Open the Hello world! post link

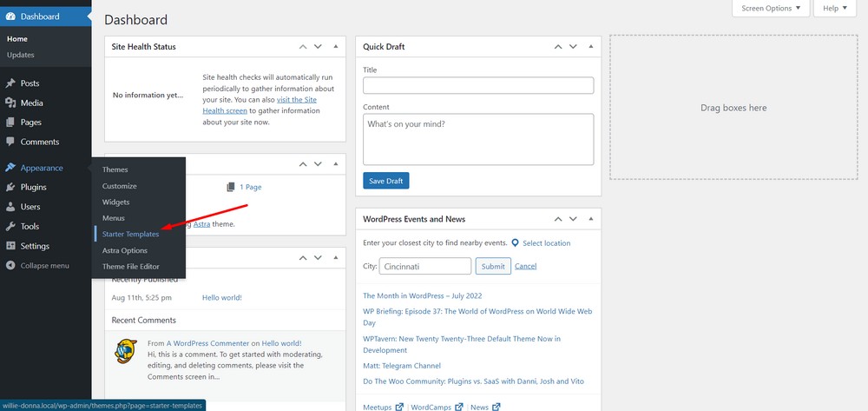click(221, 297)
